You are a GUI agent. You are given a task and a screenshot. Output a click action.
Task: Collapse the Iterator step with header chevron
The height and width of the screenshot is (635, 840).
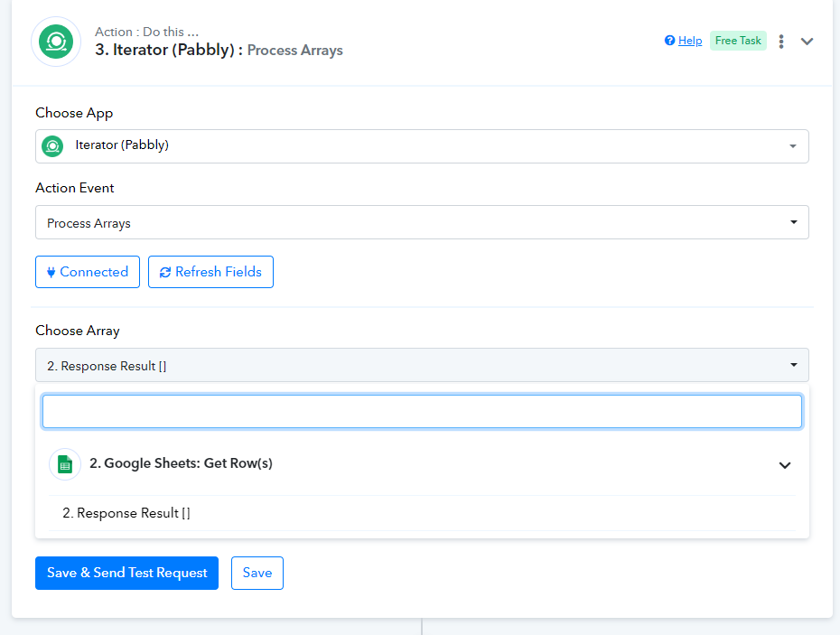[807, 42]
